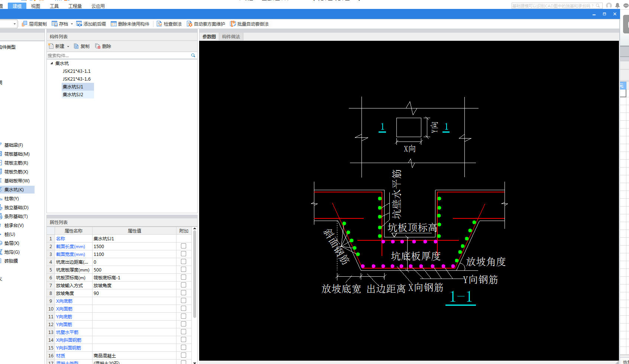Click the 删除 delete icon in component list
Screen dimensions: 629x364
coord(98,46)
